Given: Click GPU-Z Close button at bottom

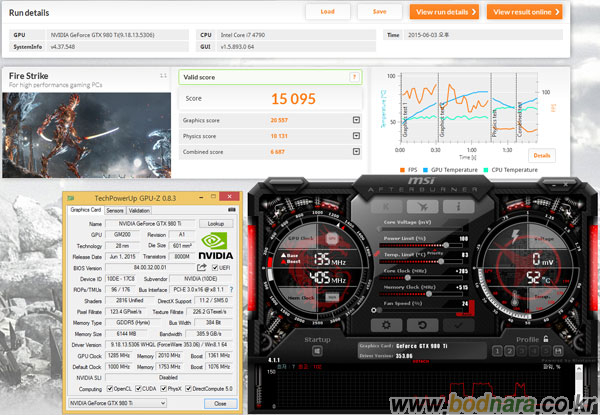Looking at the screenshot, I should point(220,404).
